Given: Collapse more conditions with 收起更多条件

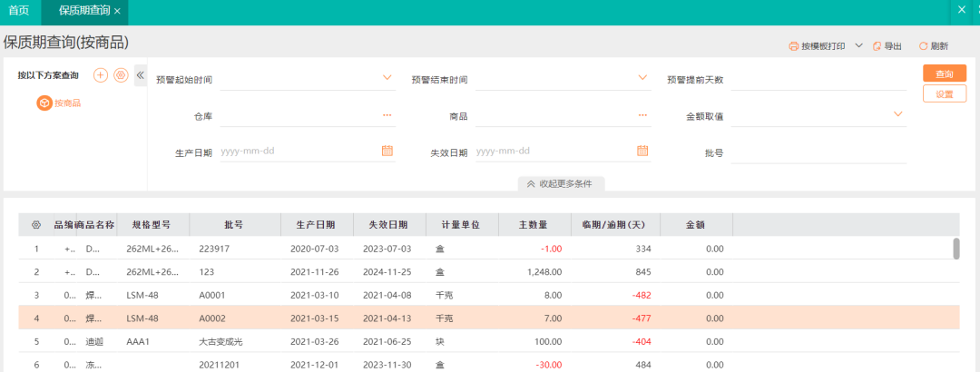Looking at the screenshot, I should click(x=560, y=183).
